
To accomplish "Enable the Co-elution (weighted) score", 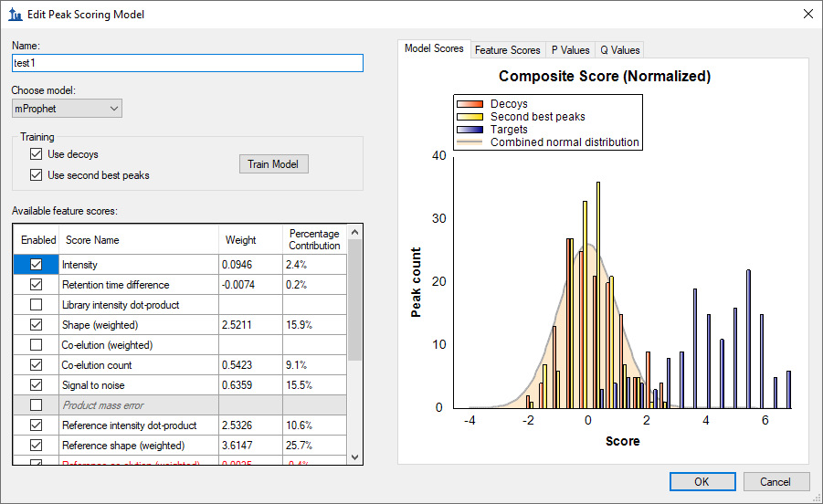I will pos(37,345).
